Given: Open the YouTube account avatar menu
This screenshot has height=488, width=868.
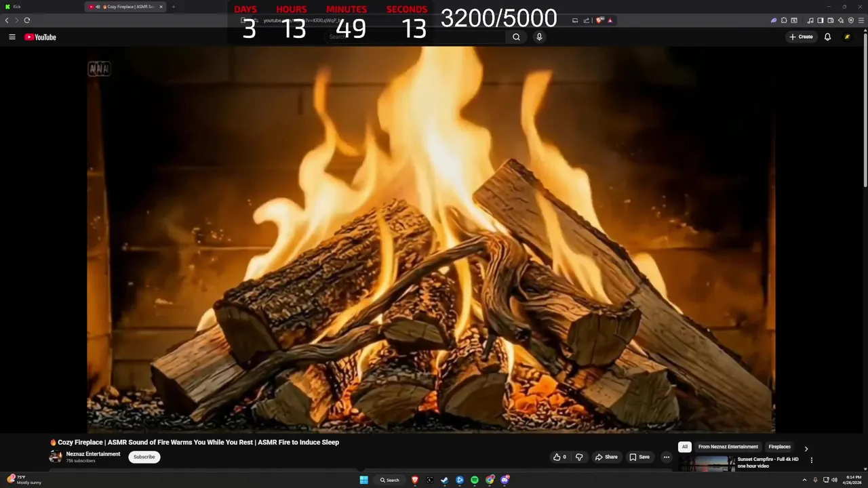Looking at the screenshot, I should click(847, 37).
